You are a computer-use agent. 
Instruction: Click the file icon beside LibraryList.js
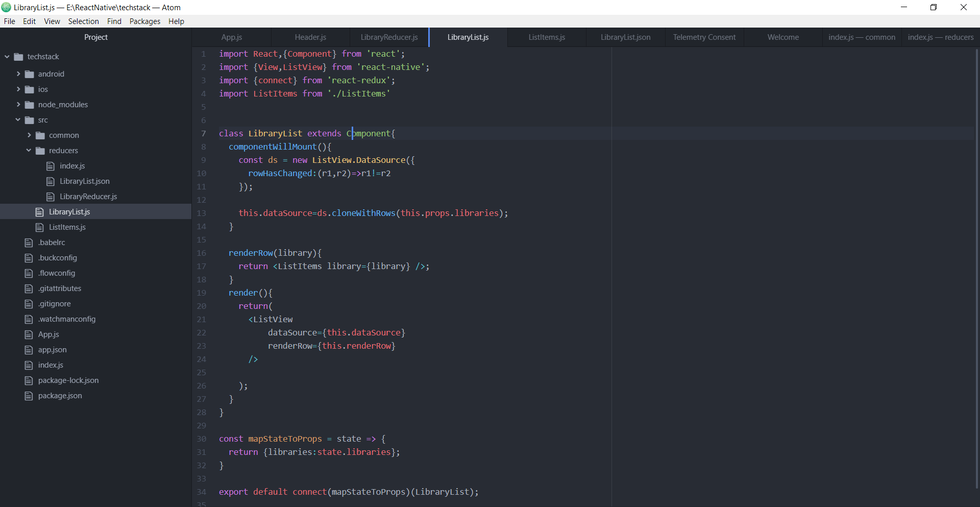(x=40, y=212)
